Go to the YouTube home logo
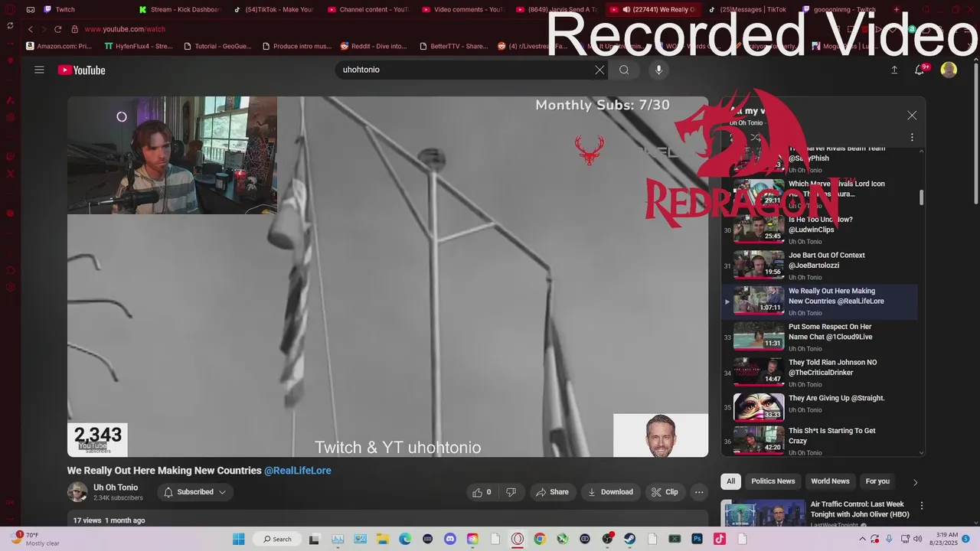The image size is (980, 551). point(81,70)
